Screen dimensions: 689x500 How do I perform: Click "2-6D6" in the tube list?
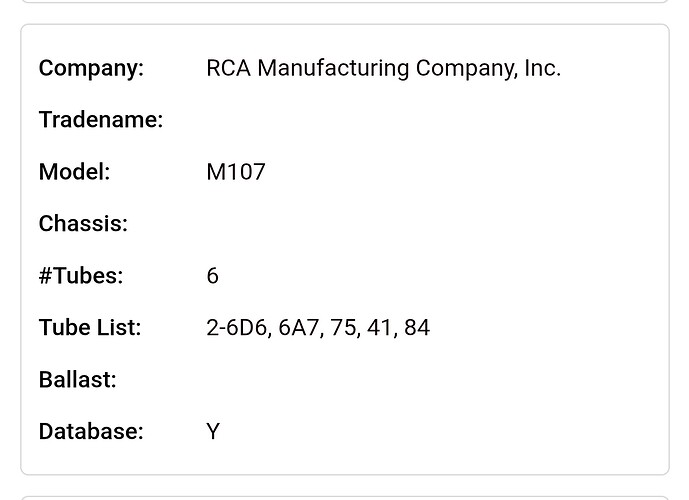237,328
